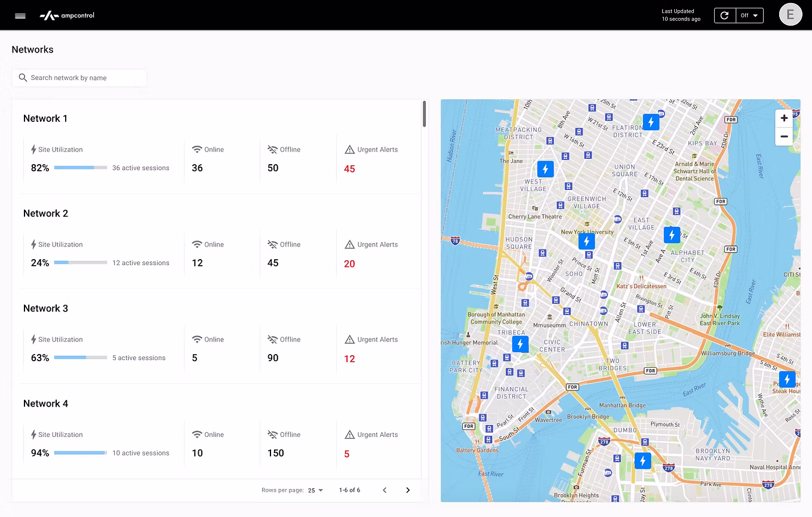Click Network 4 offline count 150
Viewport: 812px width, 517px height.
point(276,453)
